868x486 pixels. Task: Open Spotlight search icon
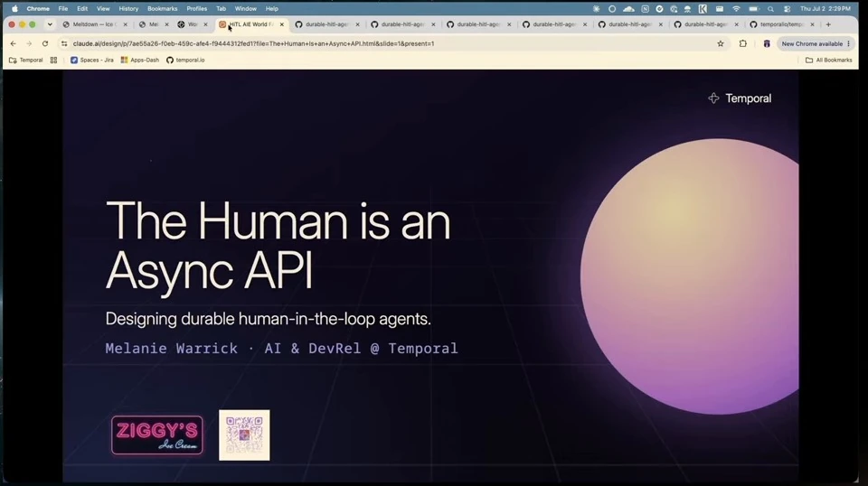[x=770, y=9]
